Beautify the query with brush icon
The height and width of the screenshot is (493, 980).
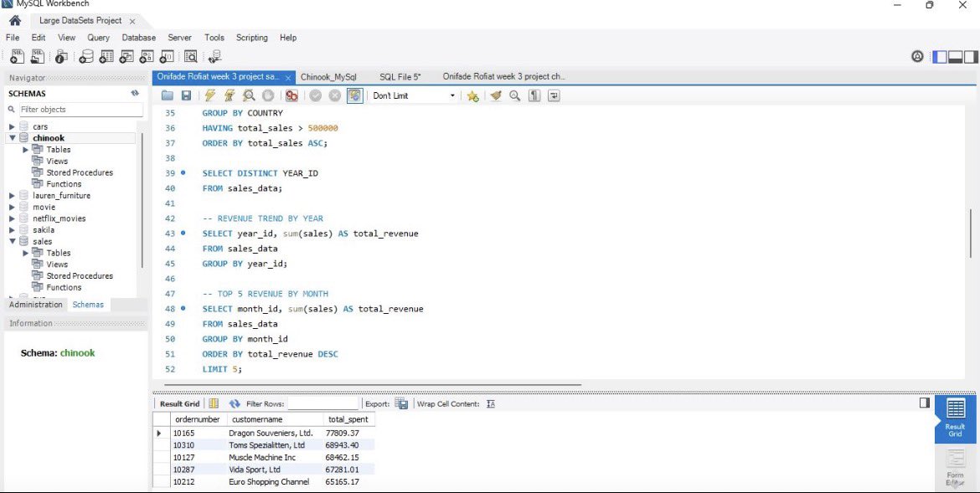pyautogui.click(x=496, y=95)
